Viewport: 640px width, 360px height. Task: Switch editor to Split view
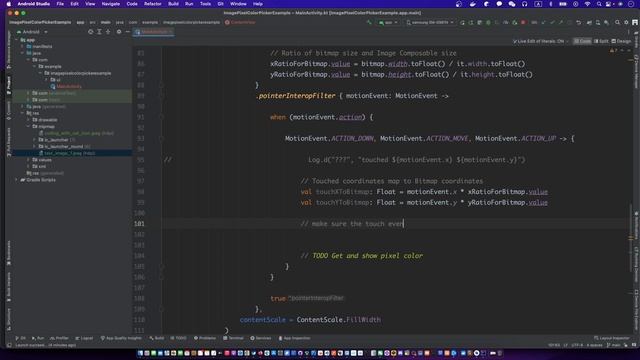pos(601,41)
